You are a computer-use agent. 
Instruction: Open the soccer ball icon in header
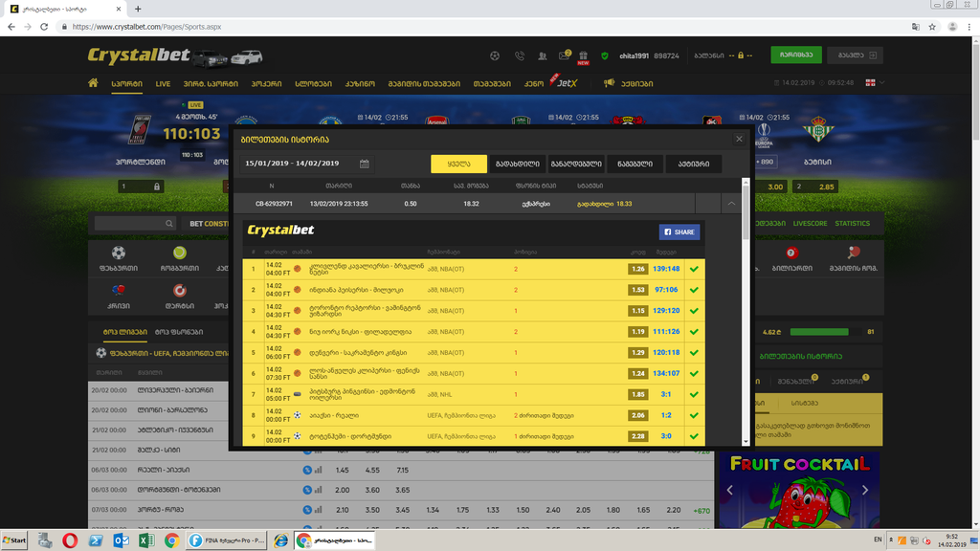point(495,55)
